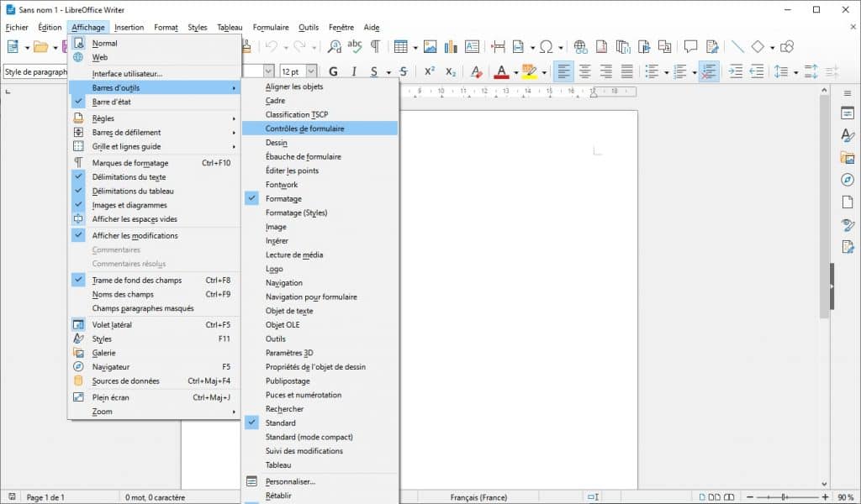The height and width of the screenshot is (504, 861).
Task: Apply subscript X₂ formatting
Action: (451, 71)
